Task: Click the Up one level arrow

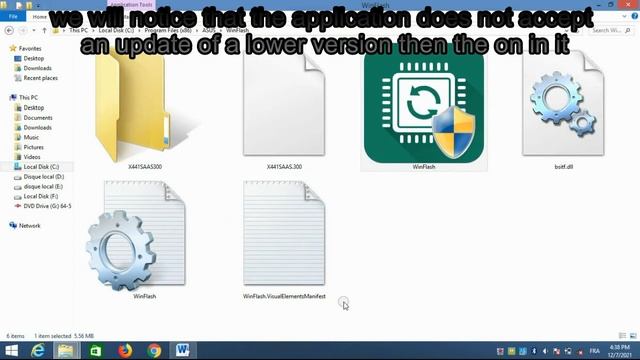Action: (44, 31)
